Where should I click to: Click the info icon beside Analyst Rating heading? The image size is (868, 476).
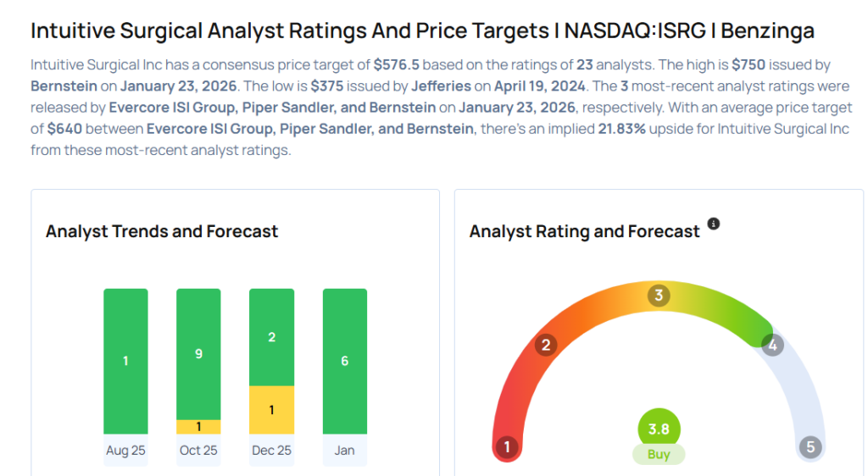(714, 224)
